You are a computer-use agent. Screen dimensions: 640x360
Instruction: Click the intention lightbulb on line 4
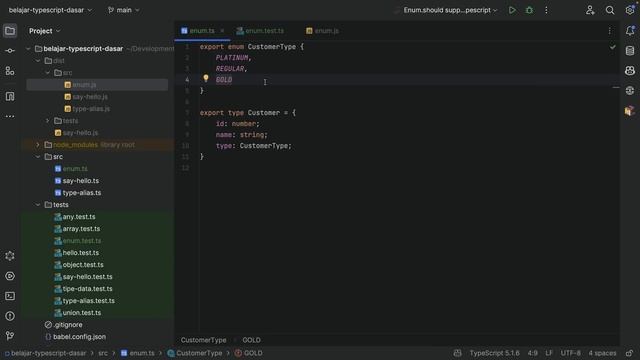point(206,78)
